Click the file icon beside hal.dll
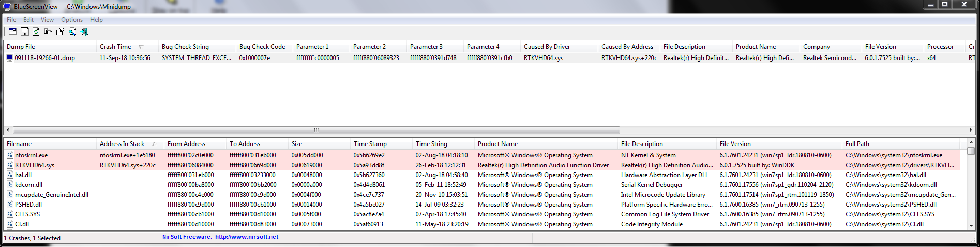 tap(10, 175)
